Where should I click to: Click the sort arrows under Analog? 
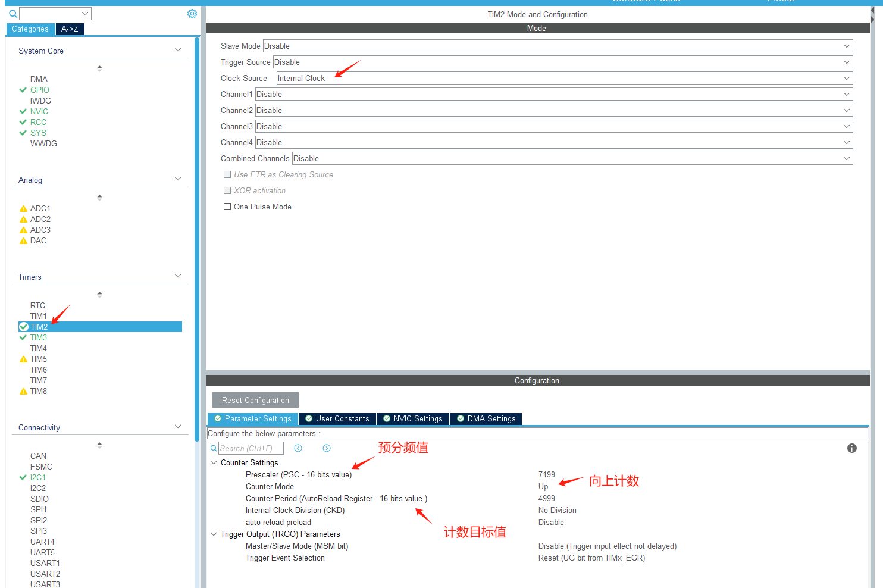(x=99, y=197)
